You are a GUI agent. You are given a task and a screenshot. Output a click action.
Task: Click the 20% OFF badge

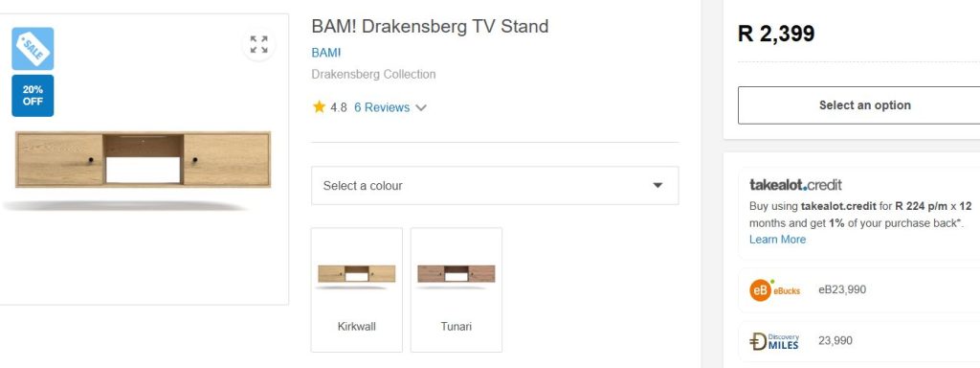coord(33,96)
